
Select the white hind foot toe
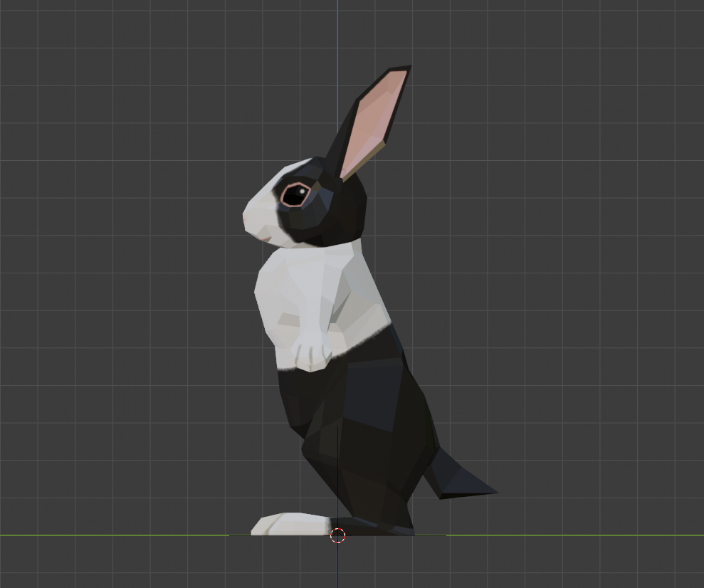point(281,525)
